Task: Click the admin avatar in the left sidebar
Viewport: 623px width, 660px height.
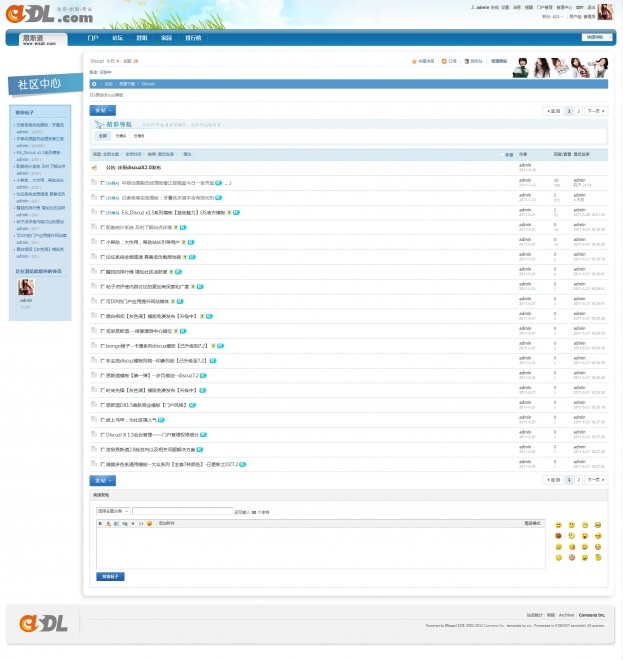Action: (26, 287)
